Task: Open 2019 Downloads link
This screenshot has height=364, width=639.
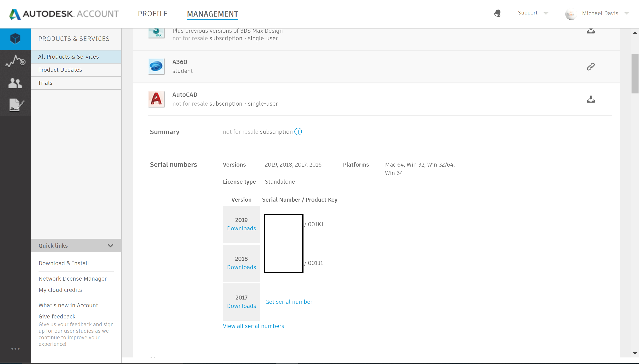Action: [242, 228]
